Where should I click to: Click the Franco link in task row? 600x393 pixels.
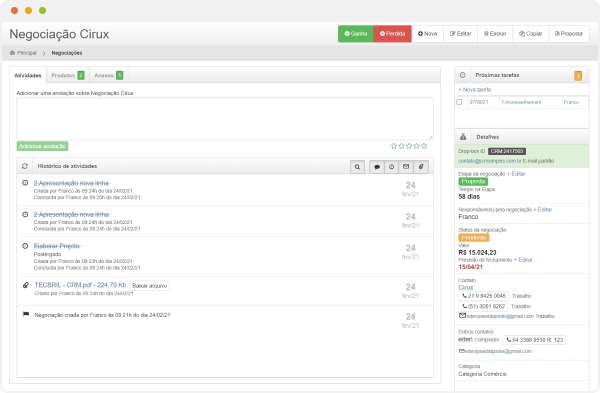click(x=571, y=102)
